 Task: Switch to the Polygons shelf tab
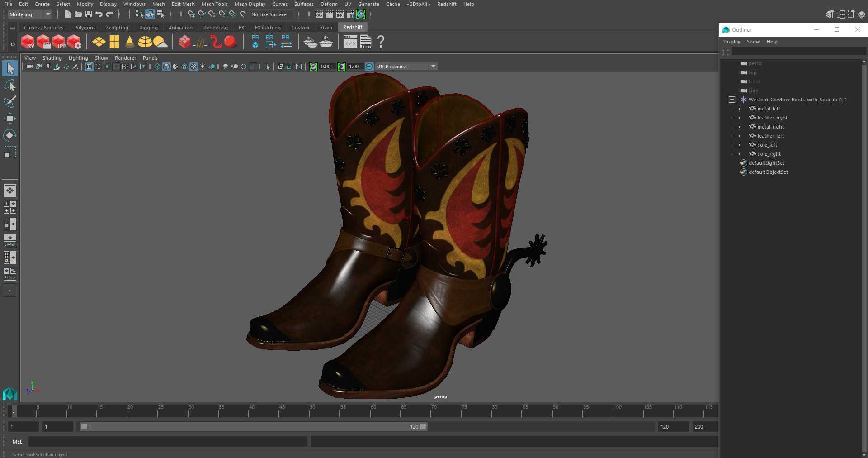pyautogui.click(x=85, y=28)
